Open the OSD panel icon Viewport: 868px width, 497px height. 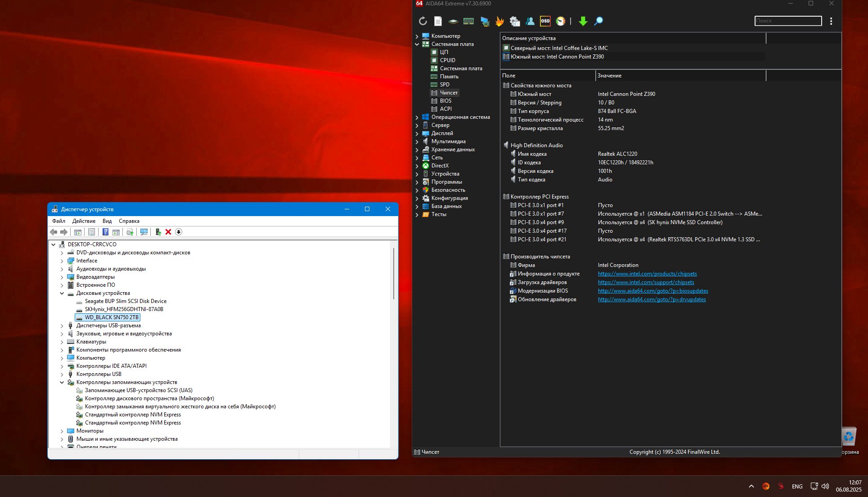tap(545, 21)
